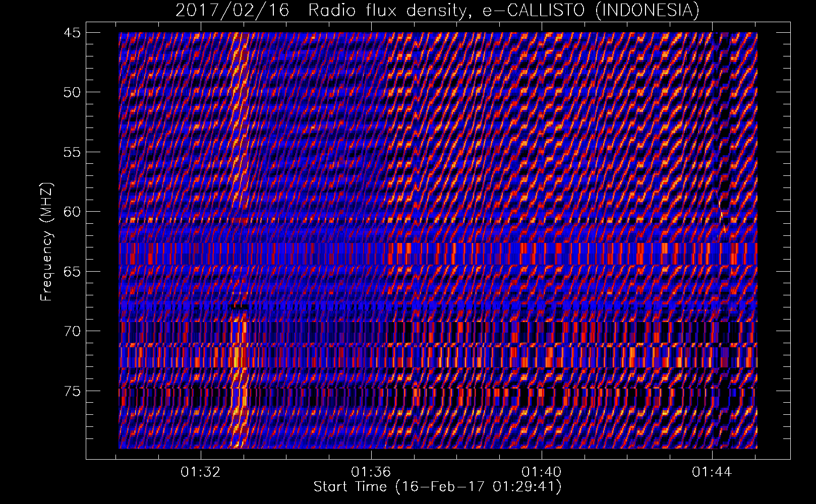Click the 60 frequency tick label
This screenshot has width=816, height=504.
pos(71,211)
